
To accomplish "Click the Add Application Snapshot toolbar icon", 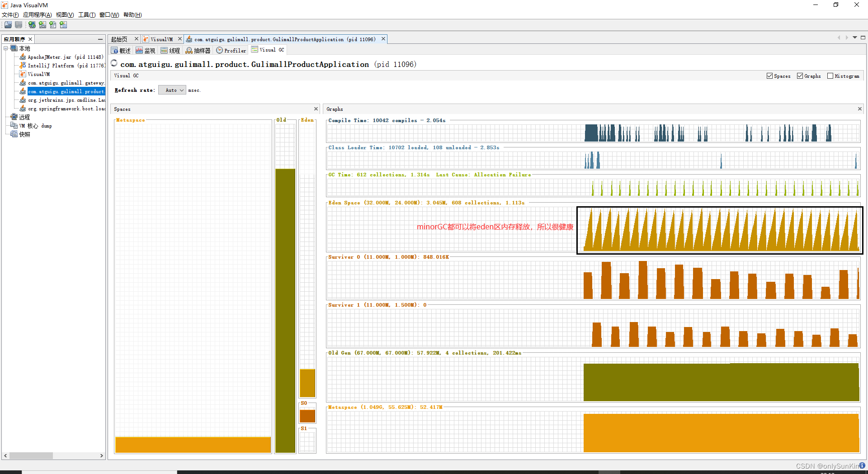I will click(63, 25).
